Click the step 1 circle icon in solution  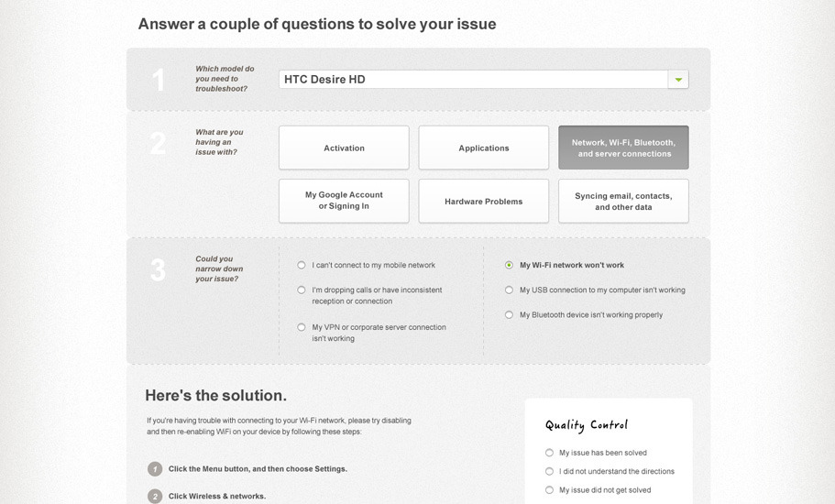coord(155,469)
